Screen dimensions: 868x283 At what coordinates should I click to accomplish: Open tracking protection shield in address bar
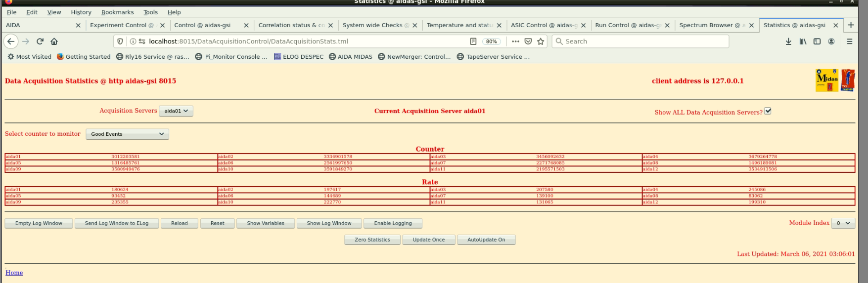coord(120,41)
